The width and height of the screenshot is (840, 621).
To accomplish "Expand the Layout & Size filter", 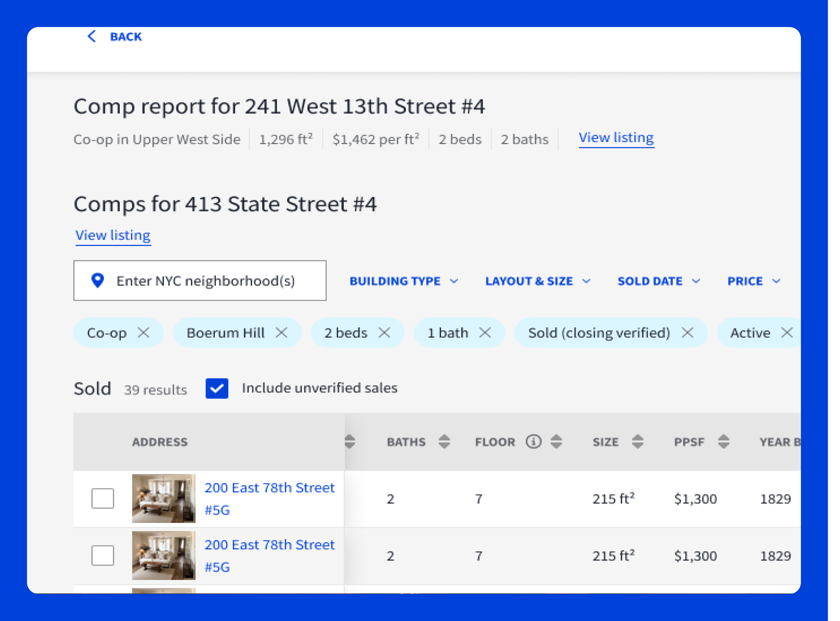I will [538, 281].
